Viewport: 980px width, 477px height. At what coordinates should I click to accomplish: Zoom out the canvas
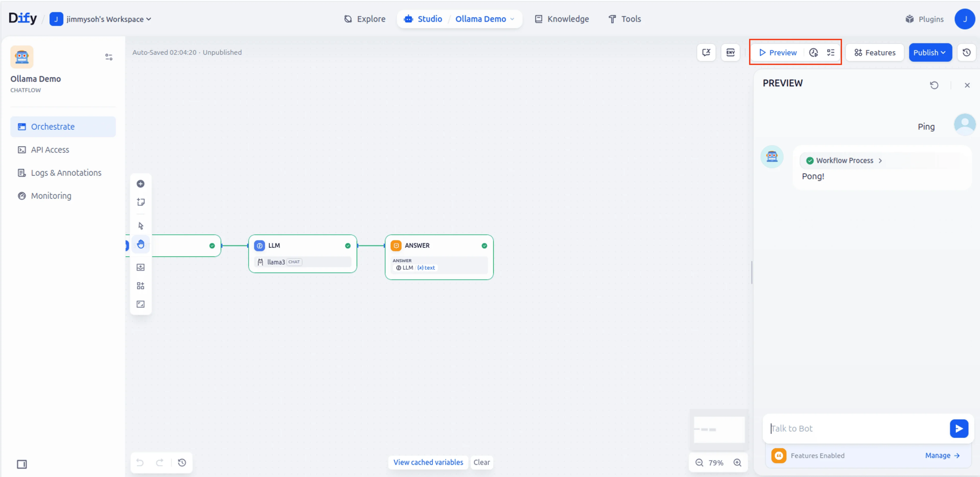pyautogui.click(x=699, y=462)
